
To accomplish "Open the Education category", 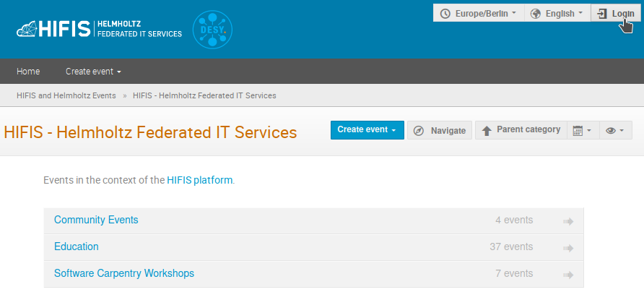I will click(77, 247).
